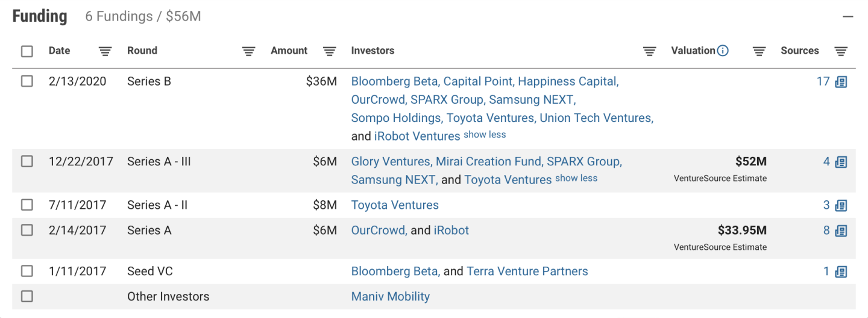Open Union Tech Ventures investor link
This screenshot has width=868, height=318.
coord(596,118)
